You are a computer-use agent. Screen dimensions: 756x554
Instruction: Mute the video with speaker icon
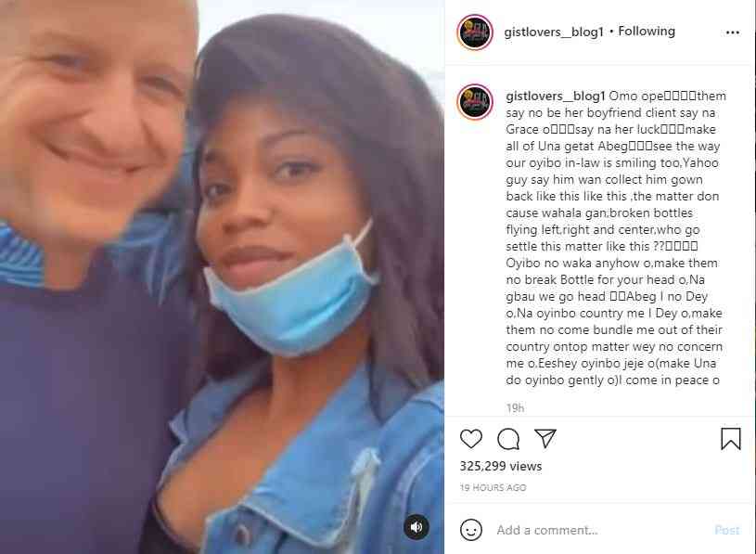click(x=416, y=527)
